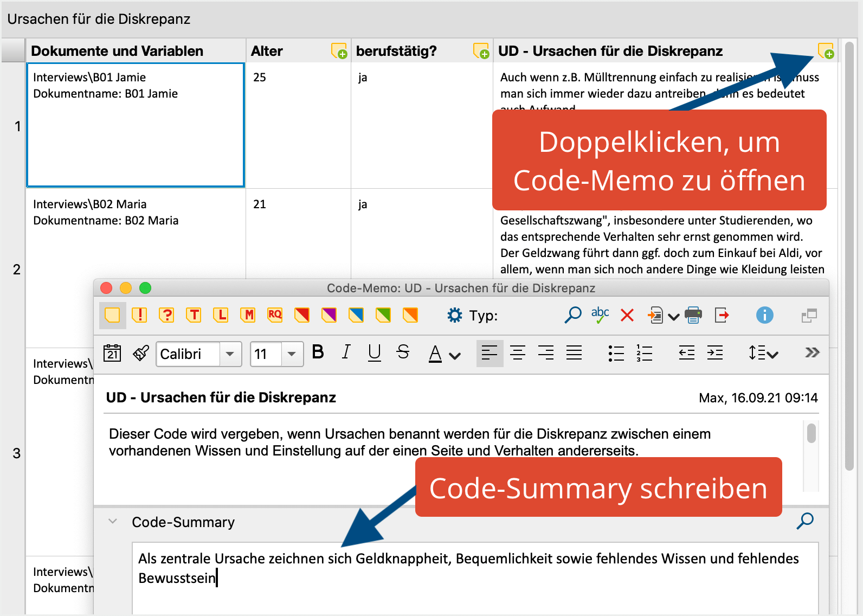
Task: Click the memo description text area
Action: 453,455
